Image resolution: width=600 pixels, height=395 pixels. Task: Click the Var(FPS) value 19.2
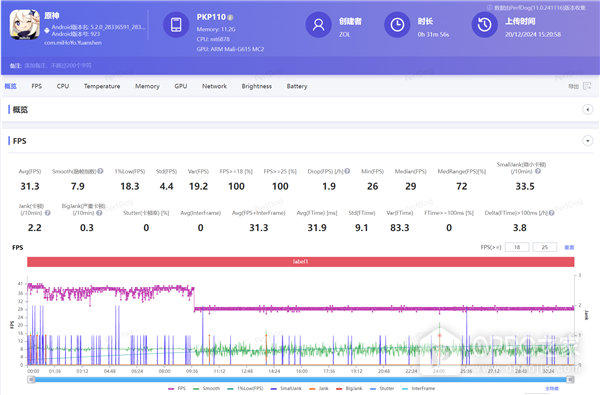(198, 186)
